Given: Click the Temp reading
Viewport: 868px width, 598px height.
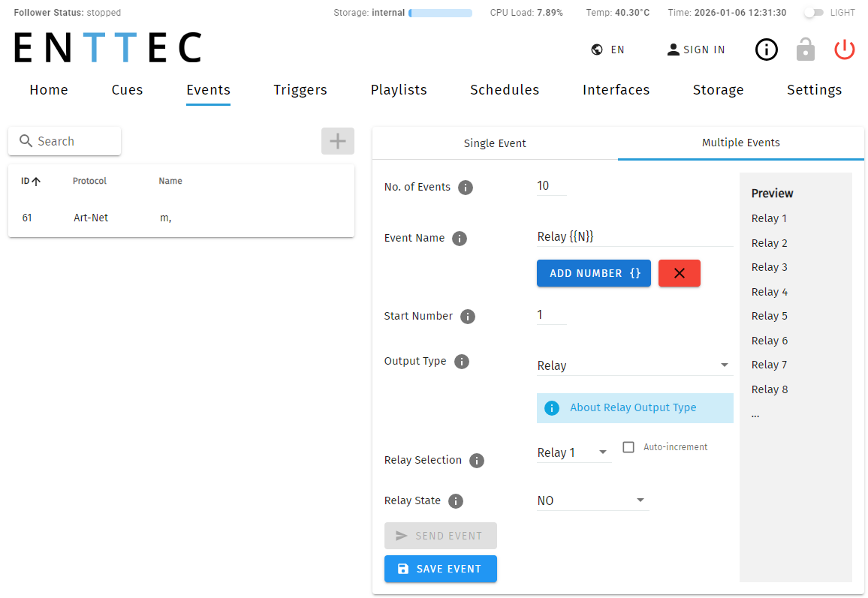Looking at the screenshot, I should (618, 13).
